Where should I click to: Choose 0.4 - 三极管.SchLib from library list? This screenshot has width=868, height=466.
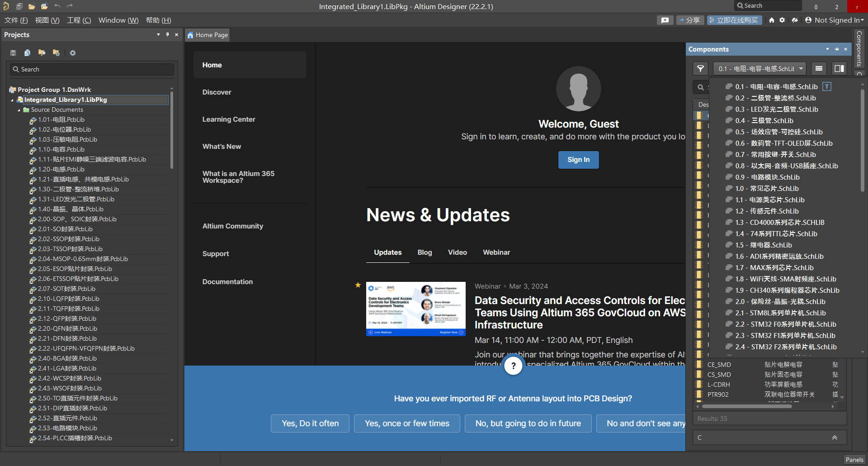[x=764, y=121]
